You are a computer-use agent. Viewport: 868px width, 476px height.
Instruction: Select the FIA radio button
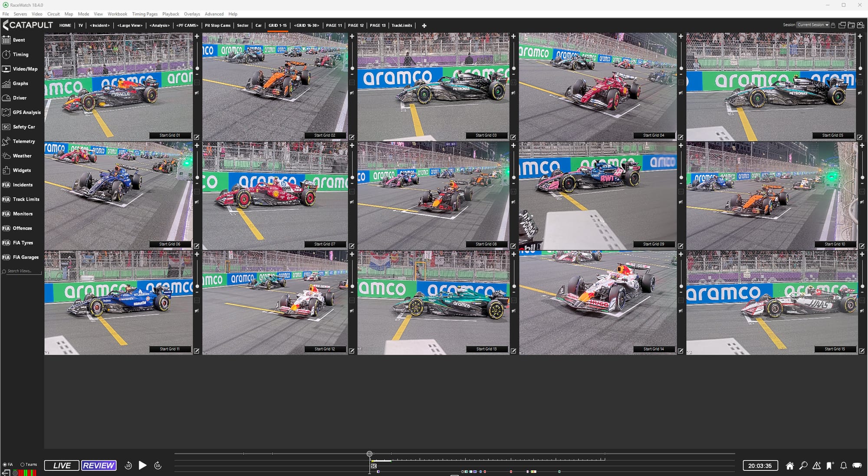pos(5,464)
